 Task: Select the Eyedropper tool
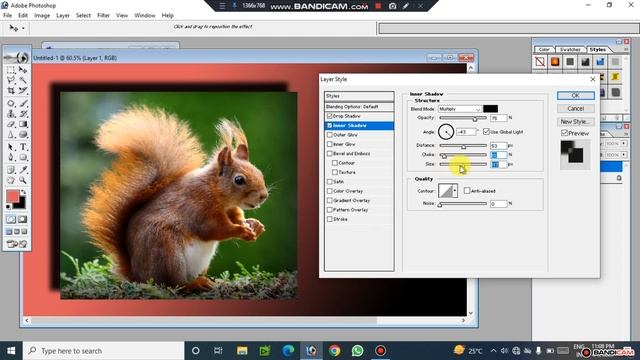23,170
